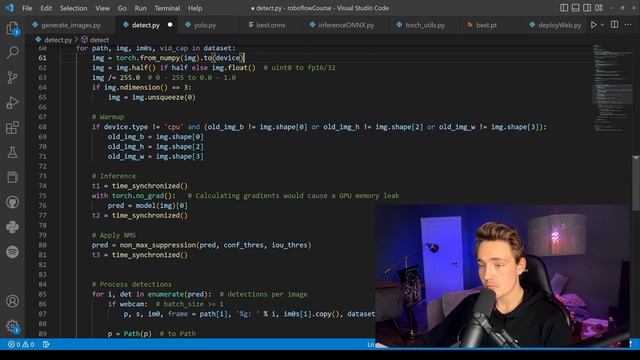Screen dimensions: 640x360
Task: Open the Run and Debug view
Action: point(13,102)
